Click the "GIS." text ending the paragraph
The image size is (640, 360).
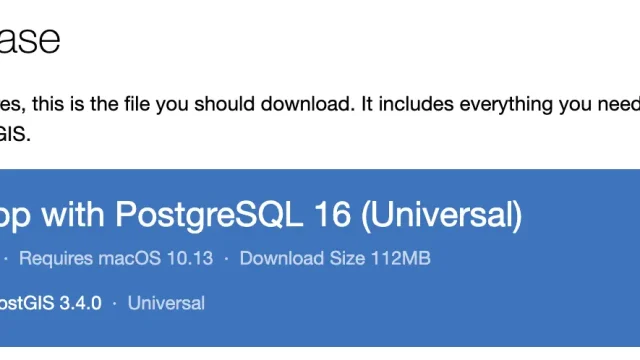(x=15, y=134)
